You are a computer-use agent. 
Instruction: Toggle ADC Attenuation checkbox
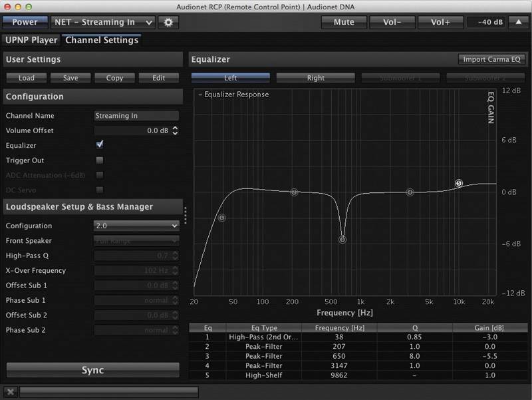(x=99, y=175)
